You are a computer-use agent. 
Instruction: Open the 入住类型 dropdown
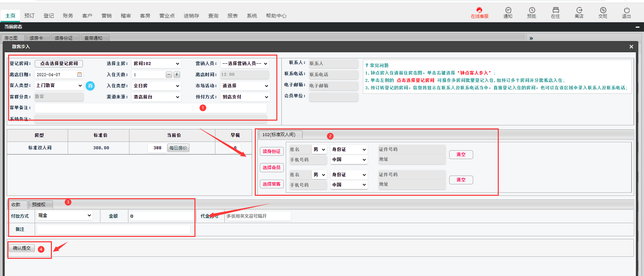pyautogui.click(x=156, y=86)
